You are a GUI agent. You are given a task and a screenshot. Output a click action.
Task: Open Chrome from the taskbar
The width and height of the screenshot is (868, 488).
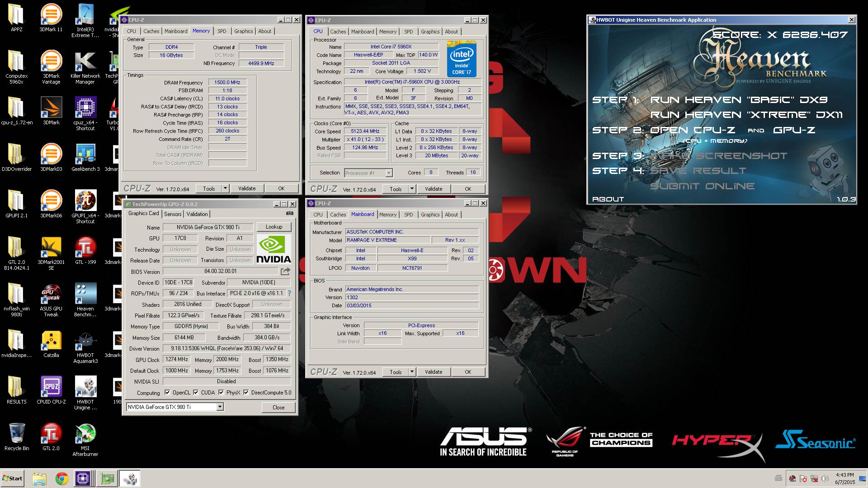[x=62, y=479]
